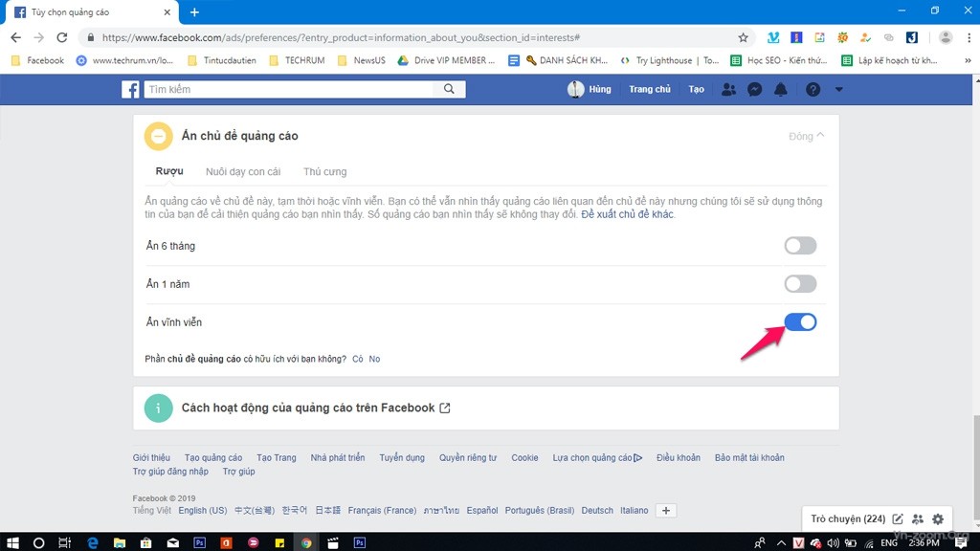Open chat settings gear icon

pyautogui.click(x=938, y=518)
